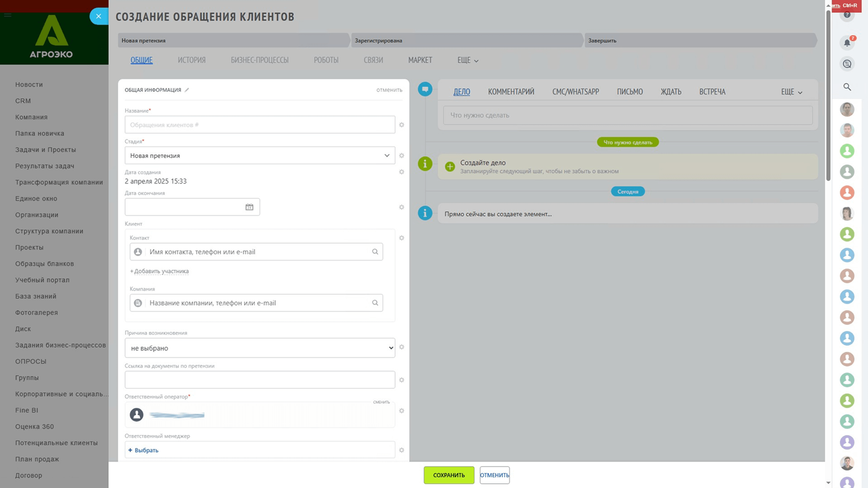Open the search magnifier in right panel

[847, 87]
